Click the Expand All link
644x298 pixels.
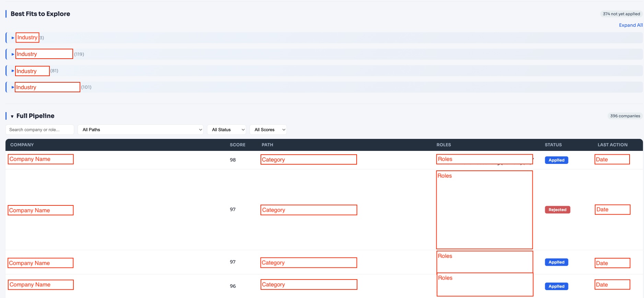pyautogui.click(x=631, y=25)
